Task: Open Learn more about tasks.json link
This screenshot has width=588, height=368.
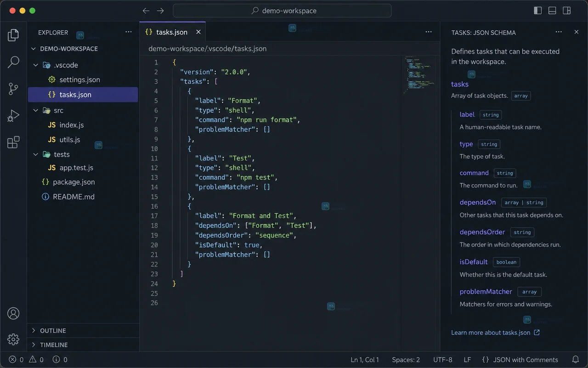Action: 495,333
